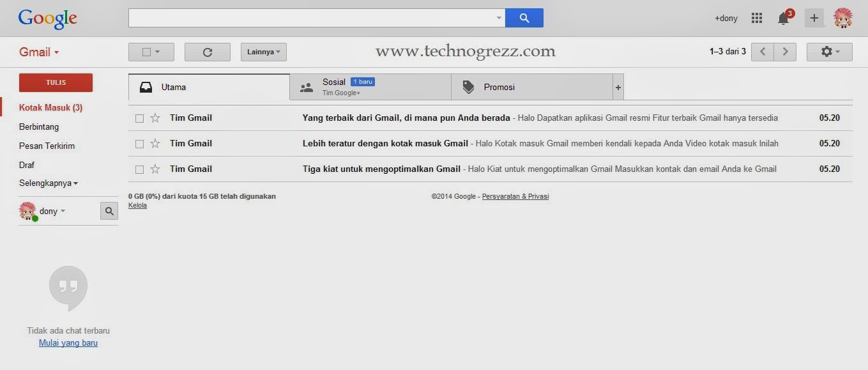Switch to the Sosial tab
The width and height of the screenshot is (868, 370).
[x=370, y=87]
